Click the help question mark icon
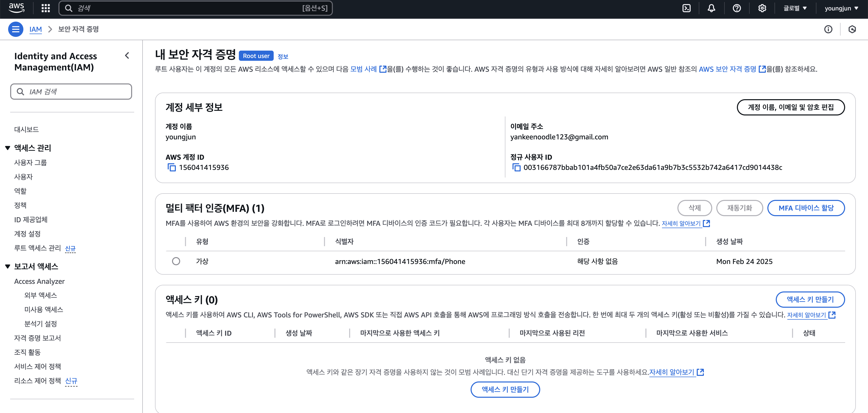The image size is (868, 413). pyautogui.click(x=737, y=8)
